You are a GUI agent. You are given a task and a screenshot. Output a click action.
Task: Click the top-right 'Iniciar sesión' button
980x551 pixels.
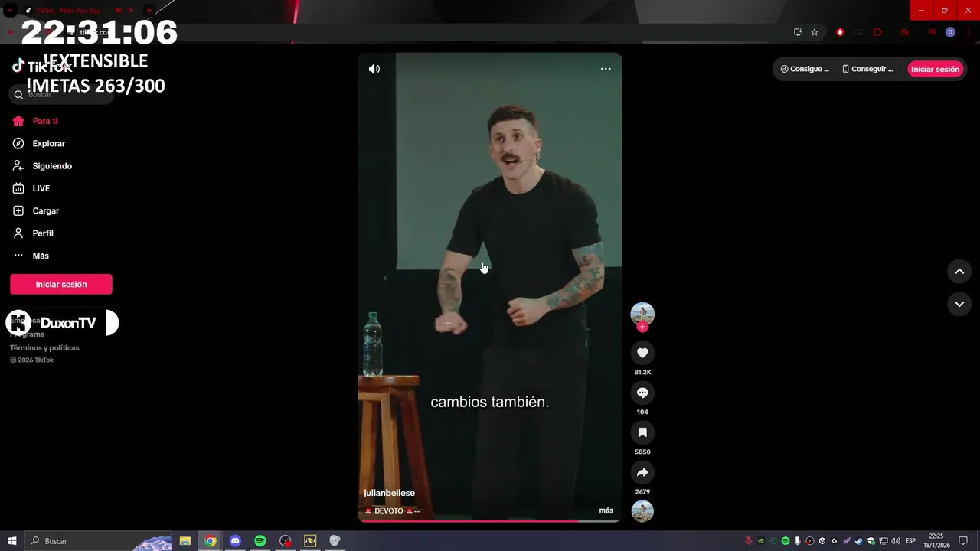click(935, 69)
